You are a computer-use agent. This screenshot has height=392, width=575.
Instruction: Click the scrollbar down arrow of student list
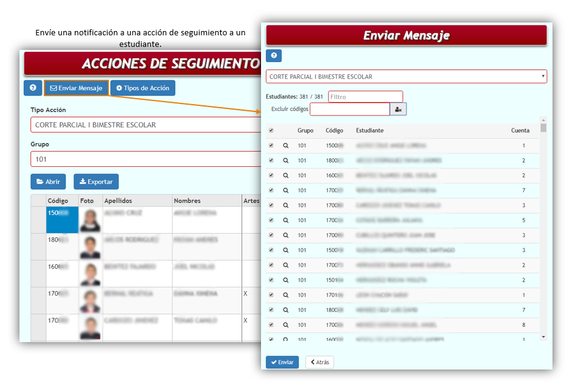pyautogui.click(x=543, y=337)
